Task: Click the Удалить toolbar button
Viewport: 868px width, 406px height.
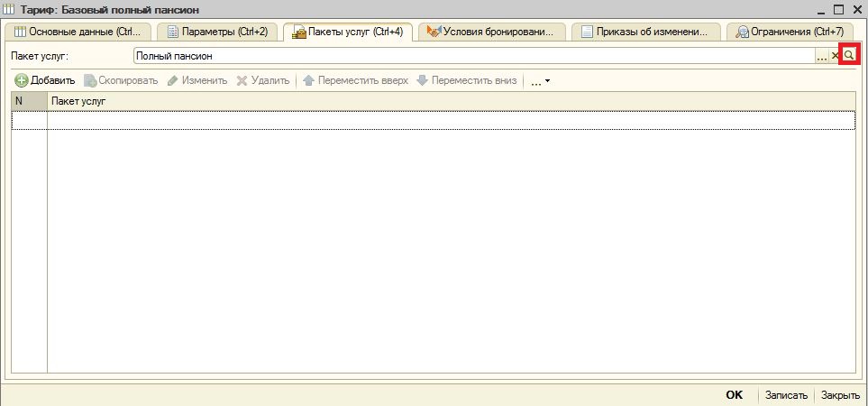Action: (x=263, y=81)
